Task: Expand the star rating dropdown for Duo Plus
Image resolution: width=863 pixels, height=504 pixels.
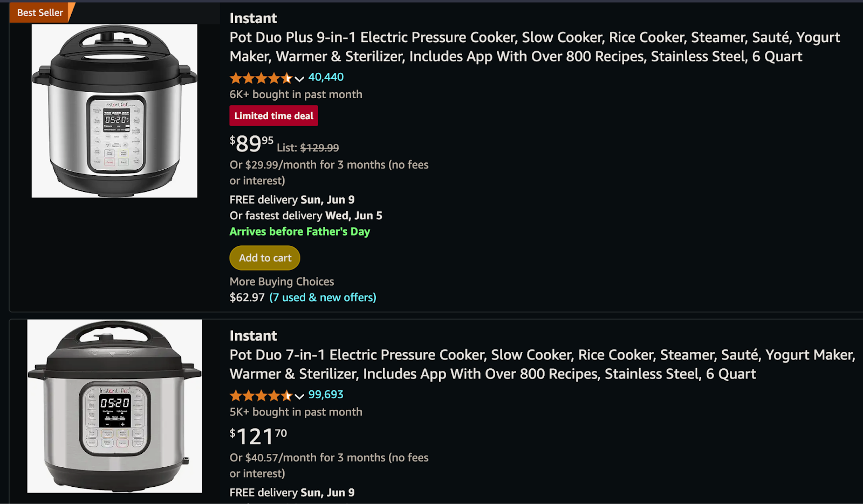Action: pos(300,79)
